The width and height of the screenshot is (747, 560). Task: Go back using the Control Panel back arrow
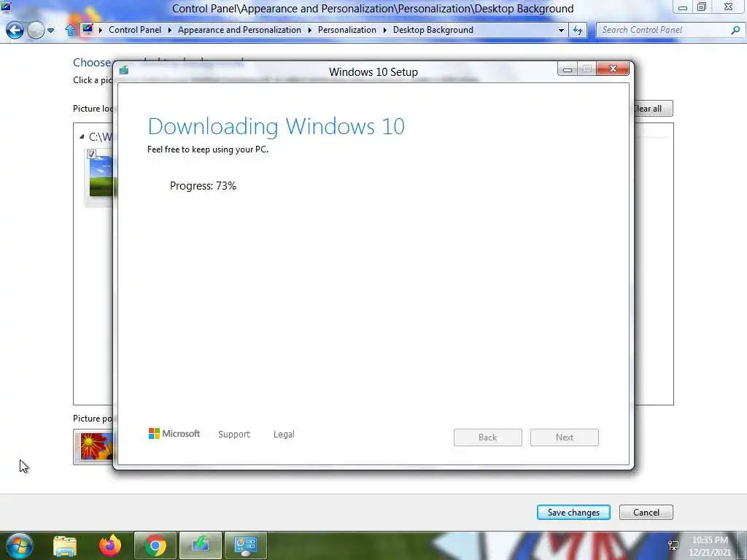point(15,31)
